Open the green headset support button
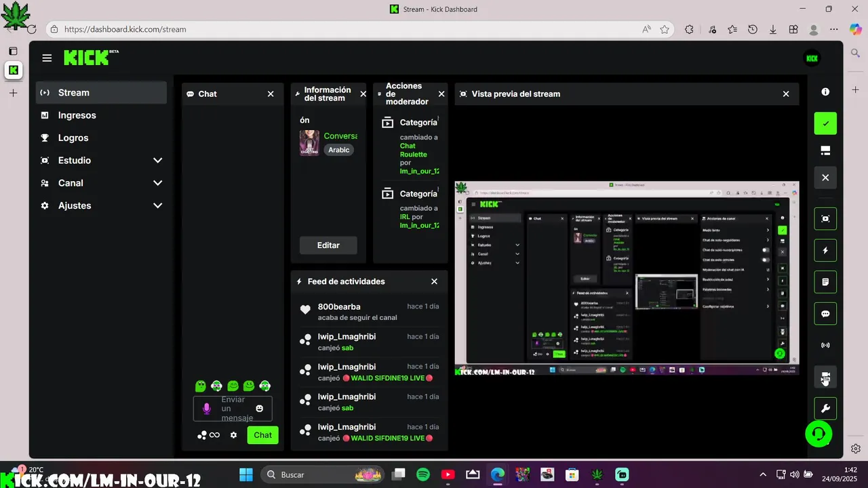 pyautogui.click(x=818, y=433)
